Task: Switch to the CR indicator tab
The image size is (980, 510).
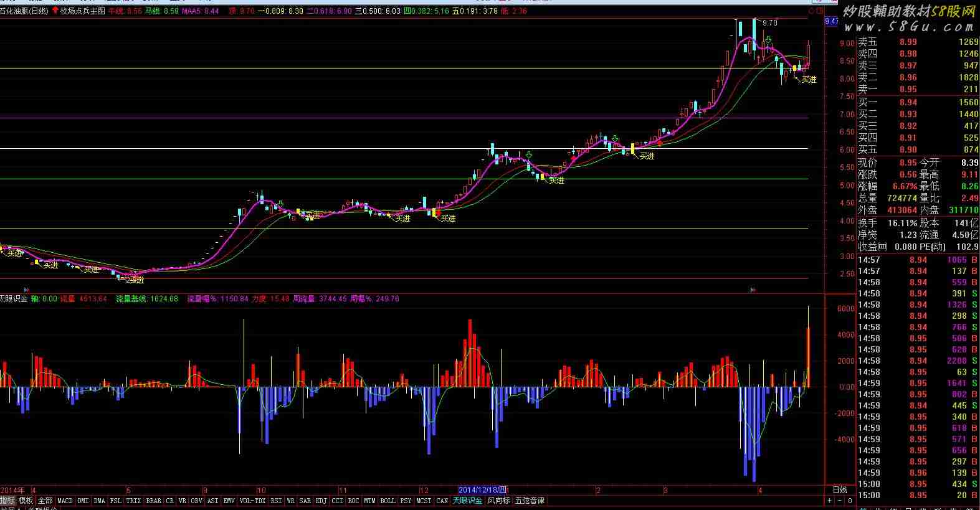Action: (170, 501)
